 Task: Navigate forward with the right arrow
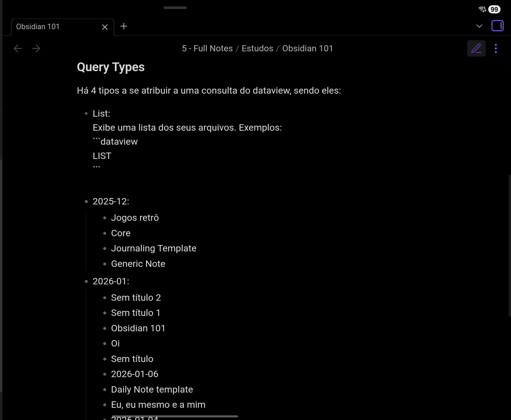(36, 48)
